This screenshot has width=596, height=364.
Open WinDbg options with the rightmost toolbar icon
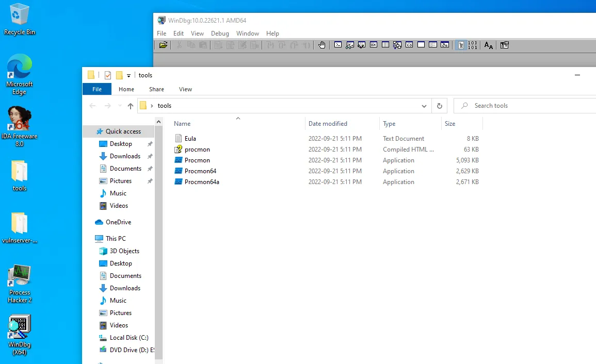[x=504, y=45]
